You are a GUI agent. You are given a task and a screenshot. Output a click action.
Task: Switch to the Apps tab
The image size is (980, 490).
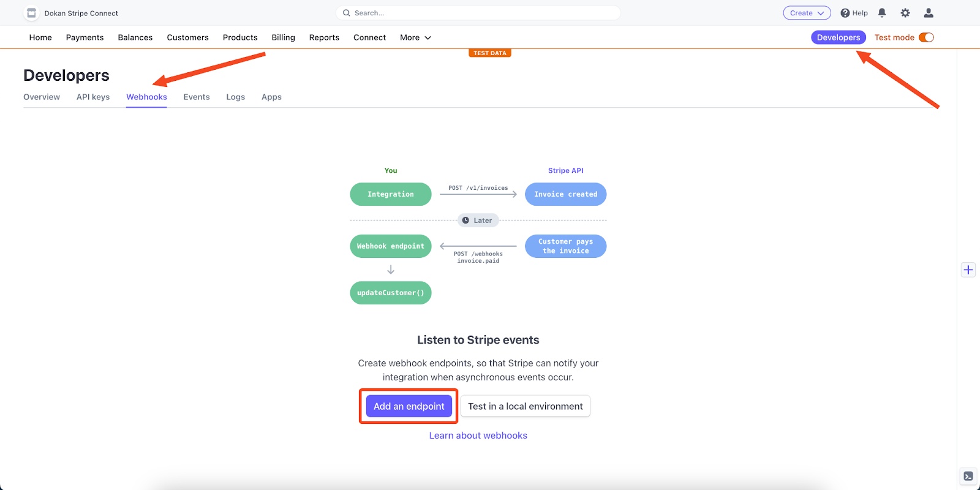[x=271, y=97]
